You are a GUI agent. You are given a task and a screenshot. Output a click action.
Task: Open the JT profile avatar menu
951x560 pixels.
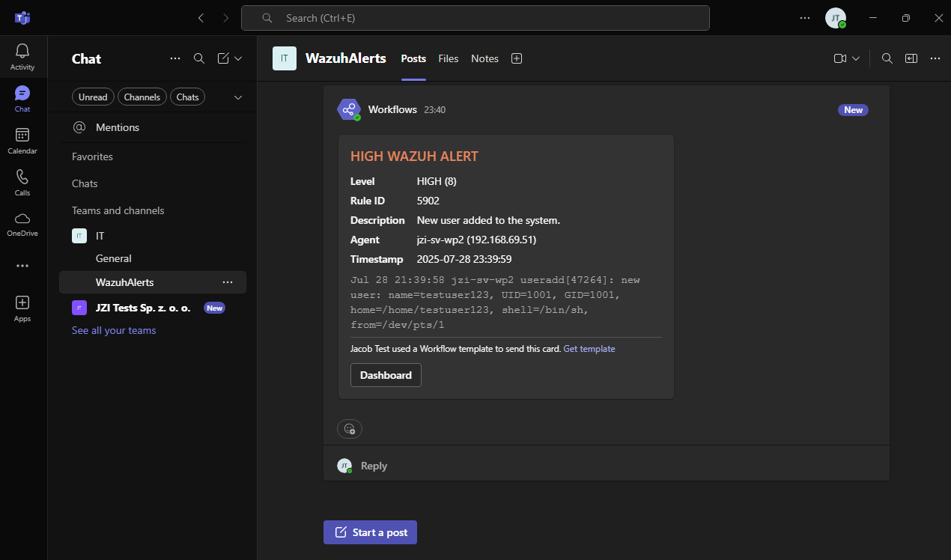pyautogui.click(x=836, y=18)
